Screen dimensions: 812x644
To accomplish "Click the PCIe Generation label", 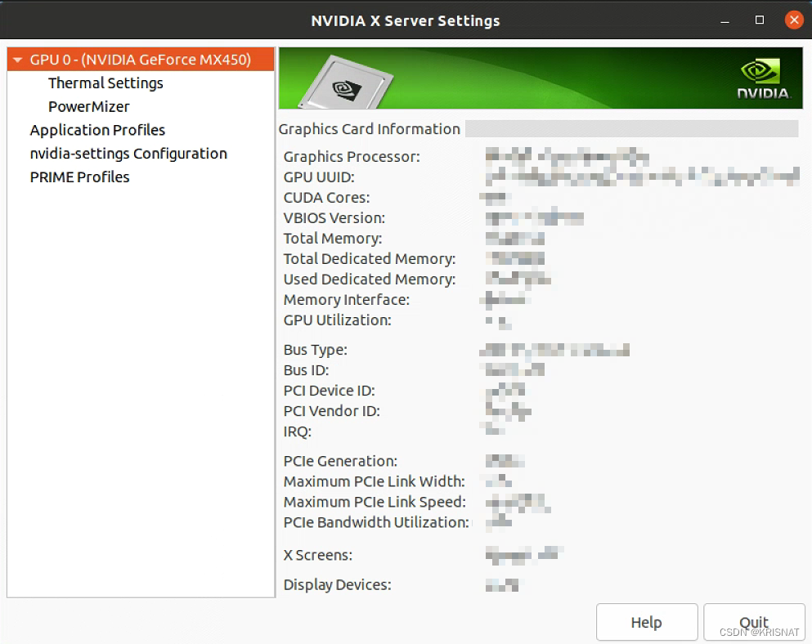I will tap(340, 461).
